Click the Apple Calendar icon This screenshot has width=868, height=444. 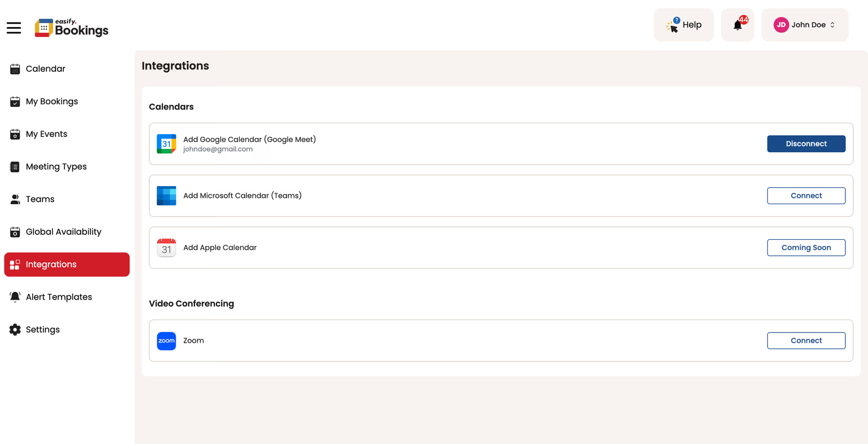pos(166,248)
